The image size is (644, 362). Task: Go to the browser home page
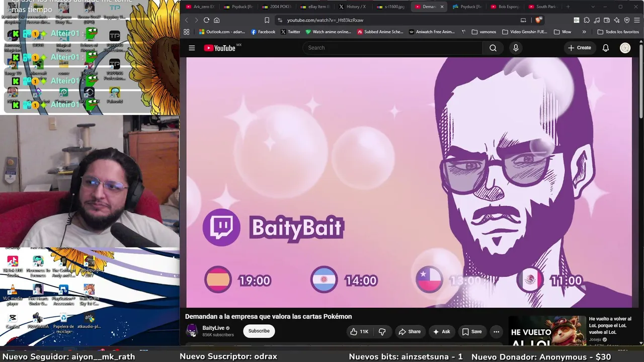coord(217,20)
